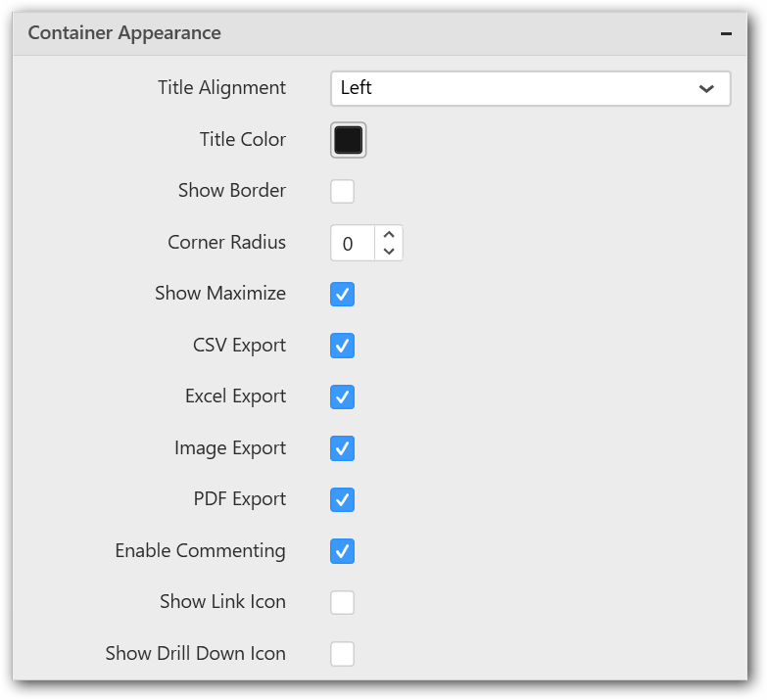
Task: Click the Enable Commenting label
Action: coord(200,551)
